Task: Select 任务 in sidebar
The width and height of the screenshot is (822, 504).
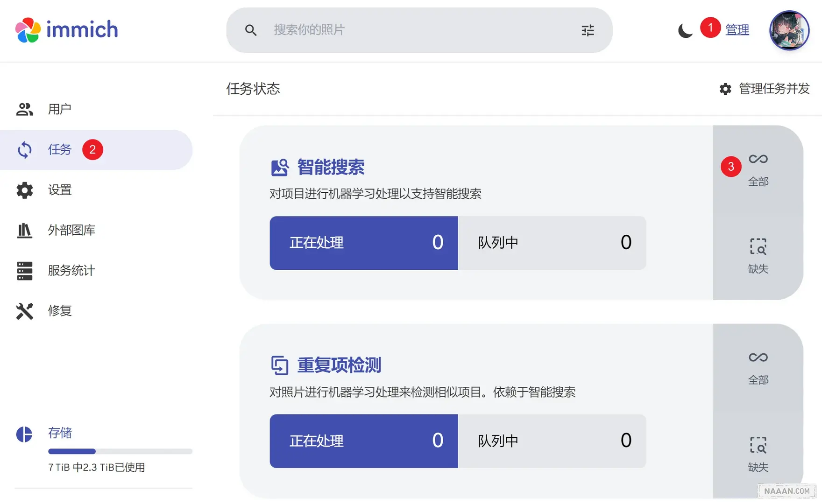Action: point(59,150)
